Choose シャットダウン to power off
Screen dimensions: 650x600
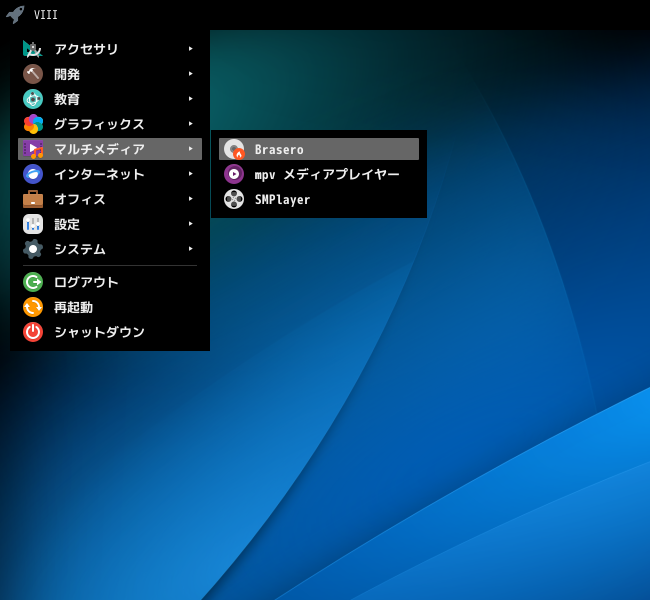click(110, 332)
